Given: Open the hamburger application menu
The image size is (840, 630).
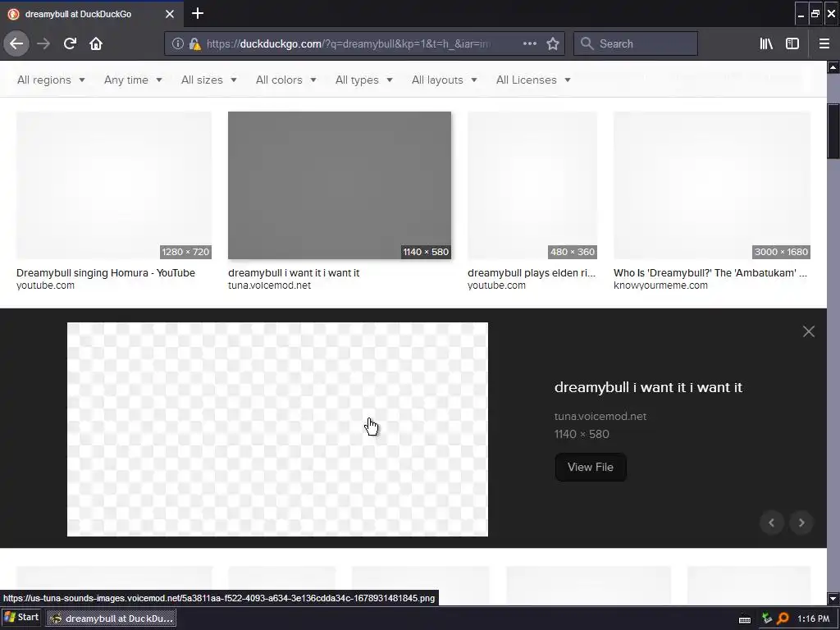Looking at the screenshot, I should (x=824, y=43).
